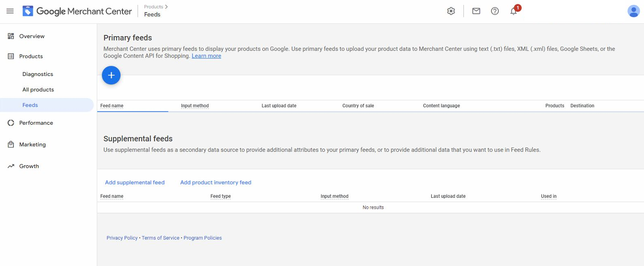644x266 pixels.
Task: Open the hamburger navigation menu
Action: point(10,11)
